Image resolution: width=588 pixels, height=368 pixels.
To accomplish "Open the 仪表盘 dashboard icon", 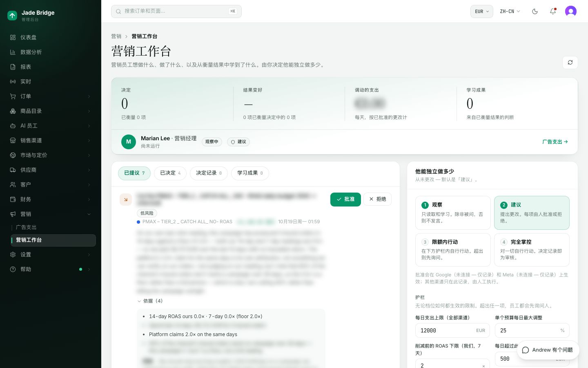I will (x=13, y=37).
